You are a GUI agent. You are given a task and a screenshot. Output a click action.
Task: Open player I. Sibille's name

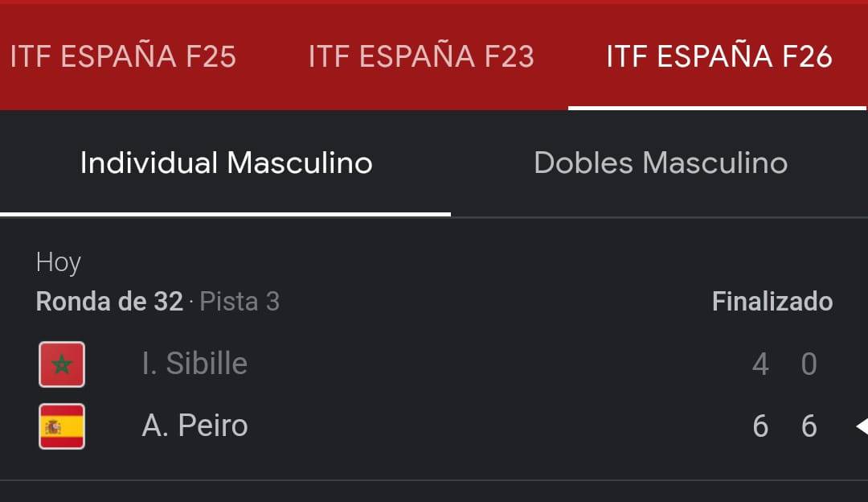(x=194, y=364)
